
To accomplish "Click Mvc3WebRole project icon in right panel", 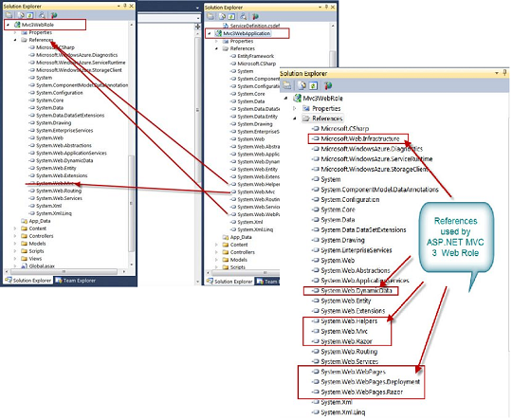I will tap(297, 98).
